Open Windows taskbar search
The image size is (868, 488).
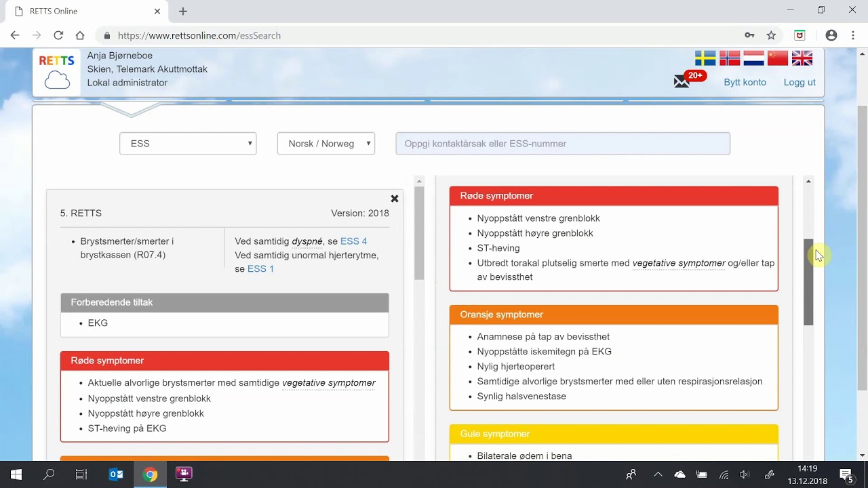click(49, 474)
